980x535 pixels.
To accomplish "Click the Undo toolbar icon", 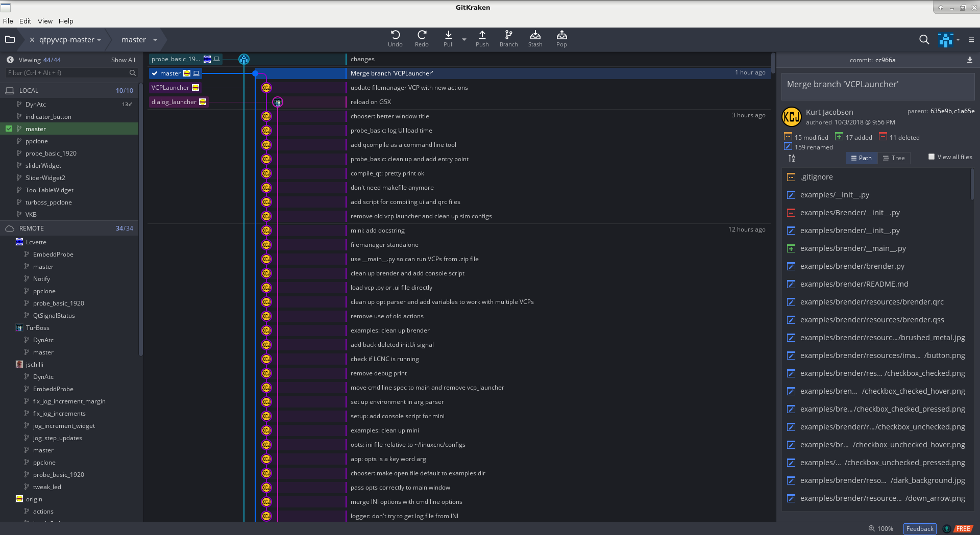I will pos(395,39).
